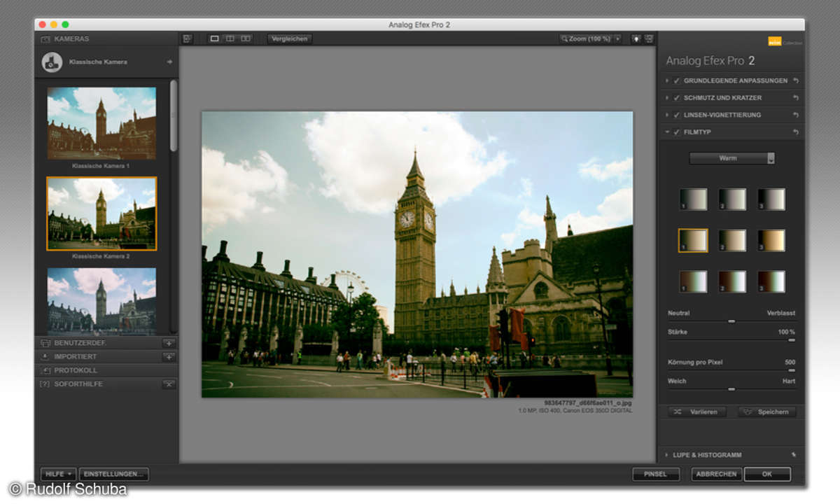Click the Vergleichen button

coord(290,38)
